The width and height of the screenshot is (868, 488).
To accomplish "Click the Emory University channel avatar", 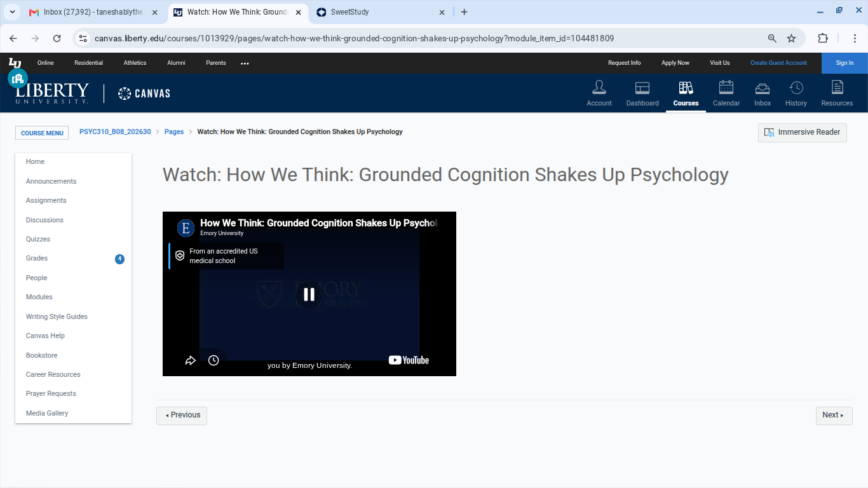I will coord(186,227).
